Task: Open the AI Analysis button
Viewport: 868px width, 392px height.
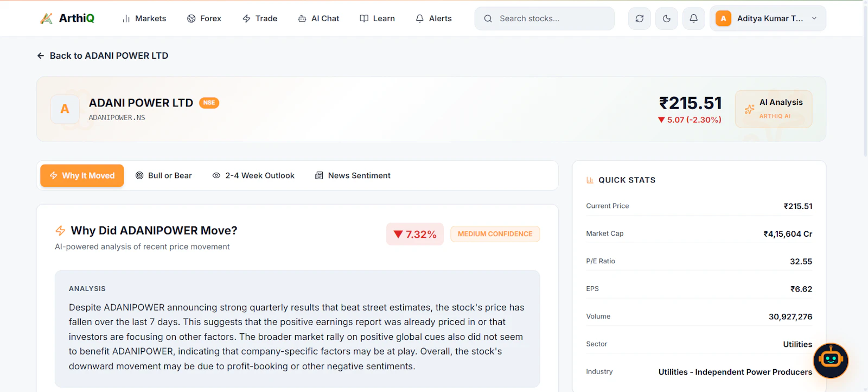Action: pos(774,109)
